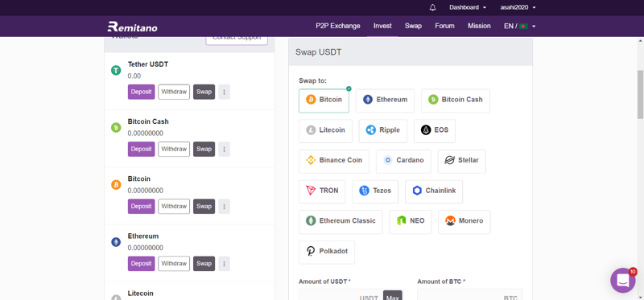
Task: Click the Tether USDT wallet icon
Action: point(116,70)
